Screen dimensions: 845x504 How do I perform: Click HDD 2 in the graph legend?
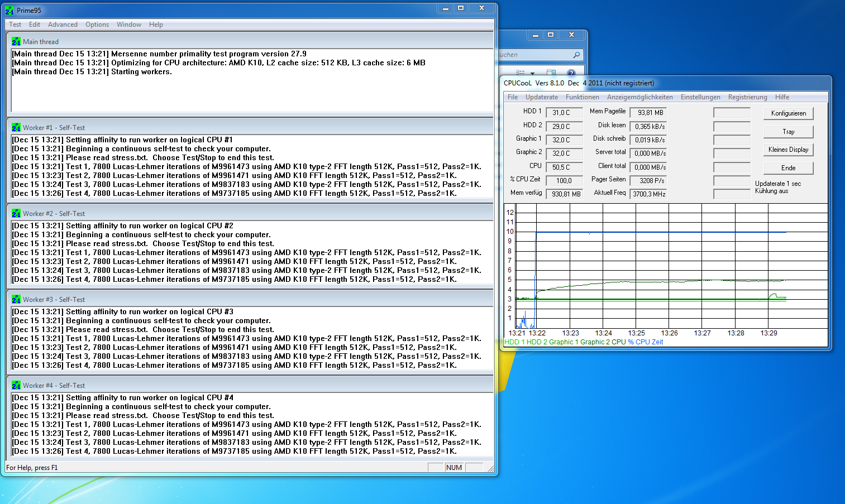537,342
